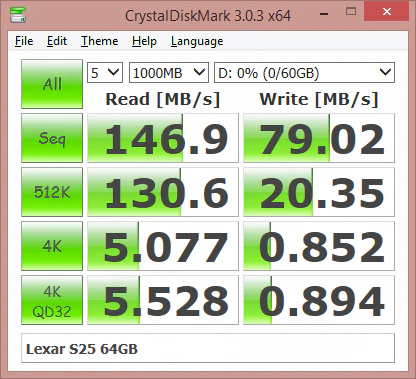
Task: Run the 4K QD32 test
Action: [52, 300]
